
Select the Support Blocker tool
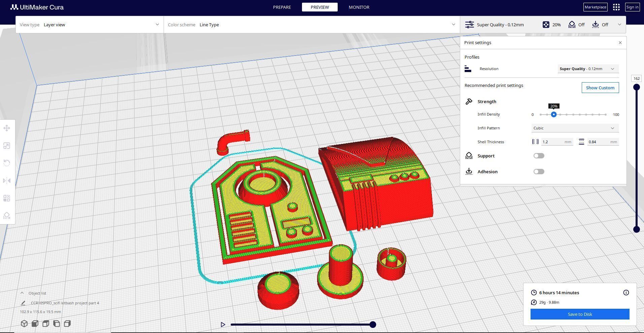tap(7, 216)
